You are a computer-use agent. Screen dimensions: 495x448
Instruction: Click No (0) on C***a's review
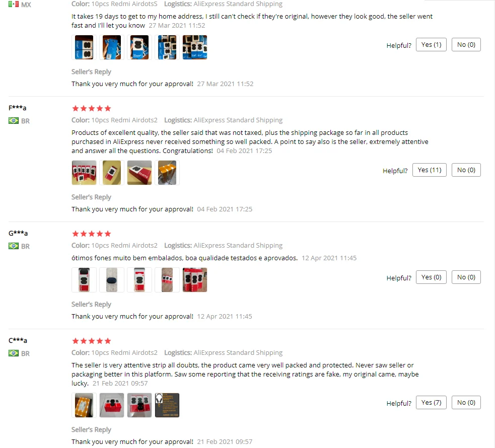tap(466, 403)
